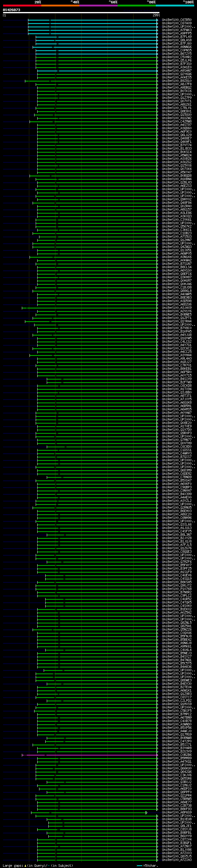This screenshot has height=868, width=197.
Task: Select hit label UniRef100_Q1ZPT1
Action: (177, 318)
